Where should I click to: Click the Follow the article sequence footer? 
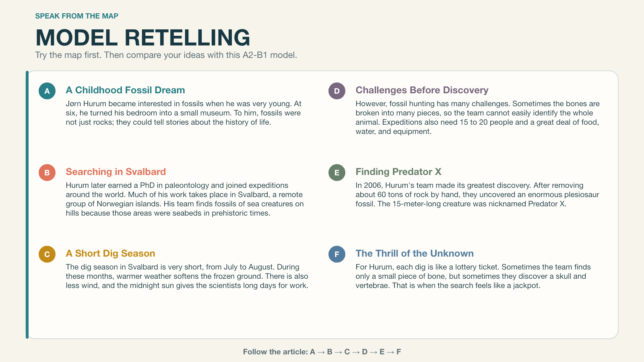[322, 352]
